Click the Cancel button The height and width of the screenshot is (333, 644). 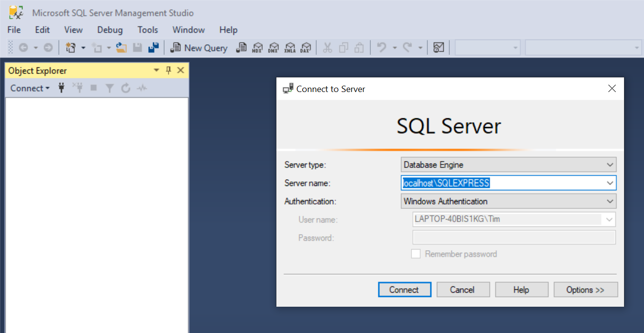463,290
